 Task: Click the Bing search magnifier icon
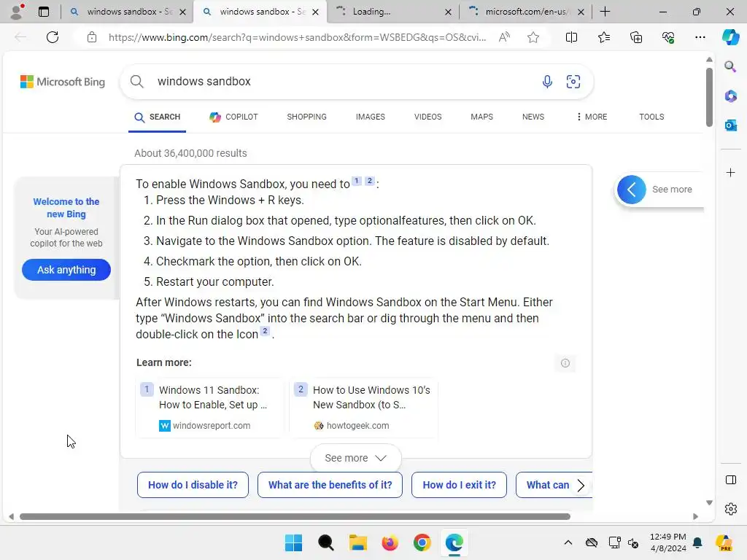[x=136, y=82]
